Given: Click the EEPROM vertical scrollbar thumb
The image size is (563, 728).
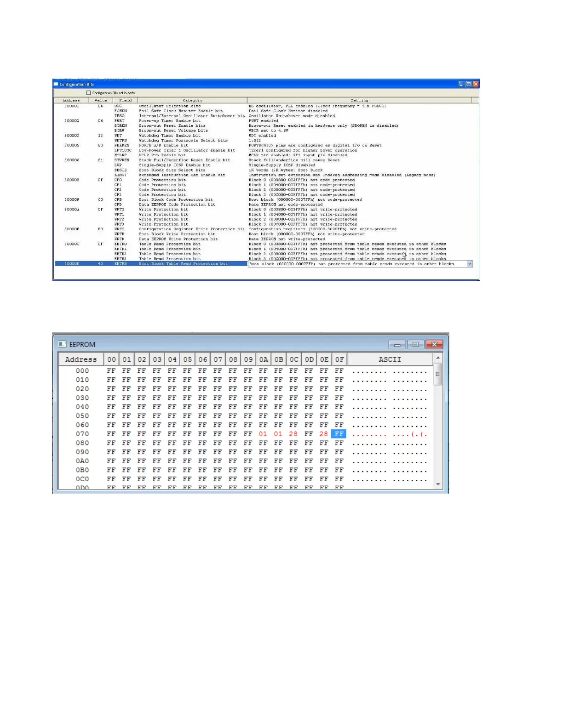Looking at the screenshot, I should [438, 374].
